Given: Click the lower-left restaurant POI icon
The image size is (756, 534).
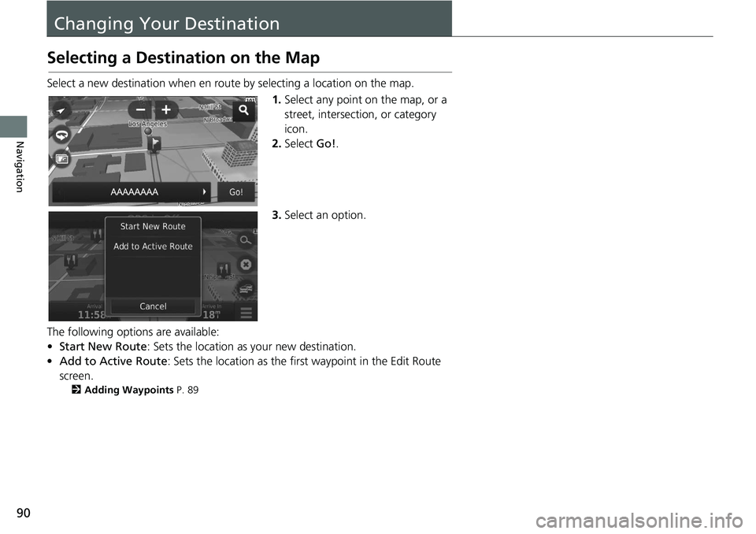Looking at the screenshot, I should click(x=71, y=261).
